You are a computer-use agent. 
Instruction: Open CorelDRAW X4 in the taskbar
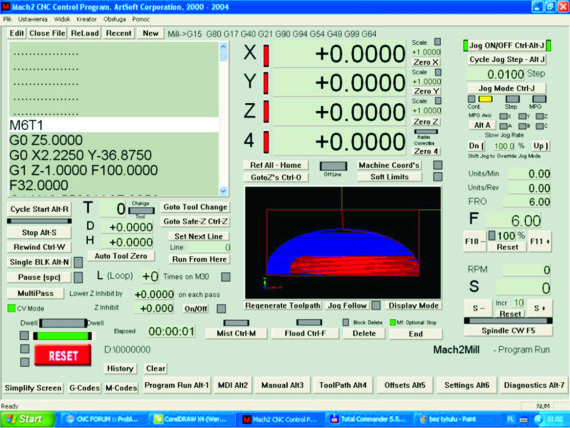pyautogui.click(x=190, y=419)
